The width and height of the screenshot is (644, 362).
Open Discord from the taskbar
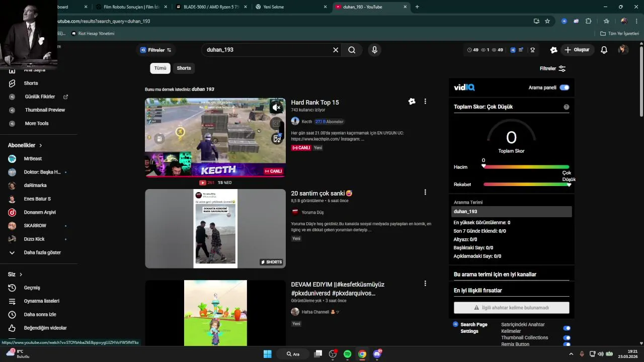coord(377,354)
